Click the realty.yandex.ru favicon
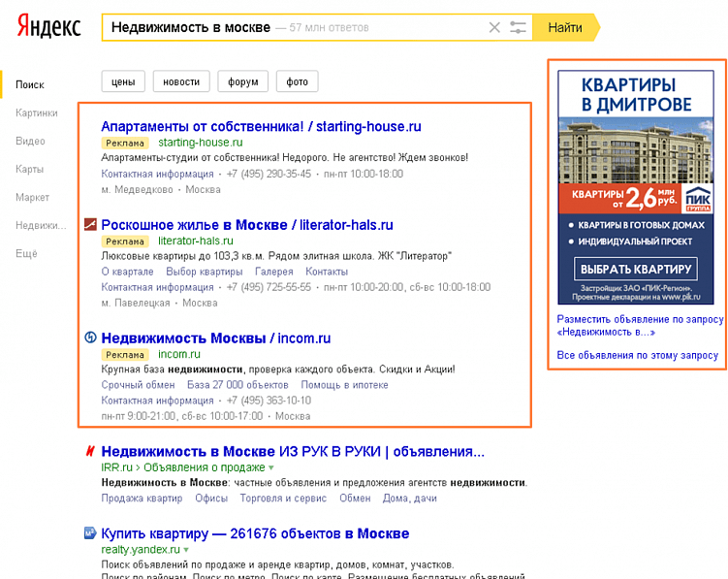The height and width of the screenshot is (579, 728). [x=90, y=533]
